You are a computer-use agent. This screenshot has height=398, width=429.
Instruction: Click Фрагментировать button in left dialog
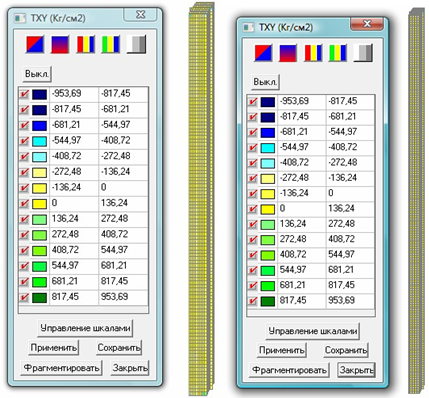click(61, 368)
